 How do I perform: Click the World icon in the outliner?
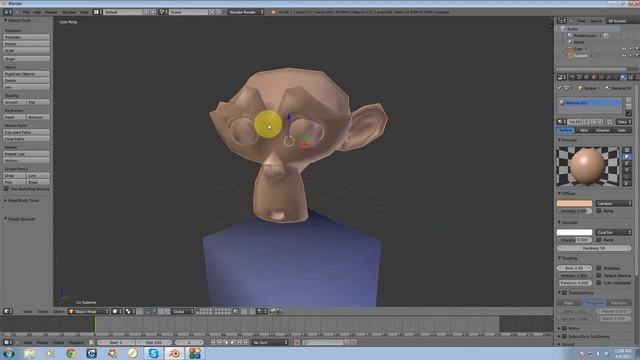(x=570, y=42)
